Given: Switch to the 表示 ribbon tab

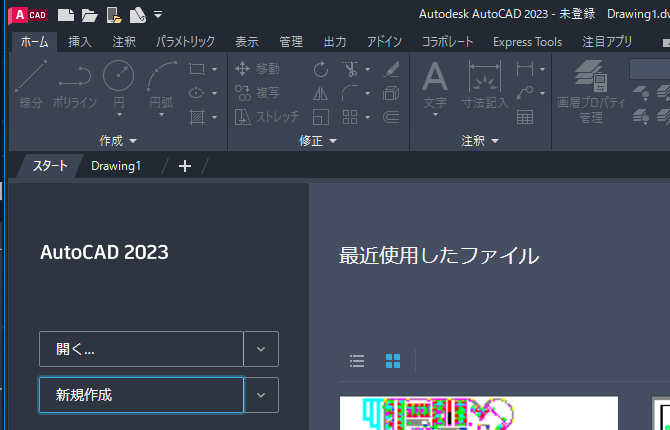Looking at the screenshot, I should point(247,42).
